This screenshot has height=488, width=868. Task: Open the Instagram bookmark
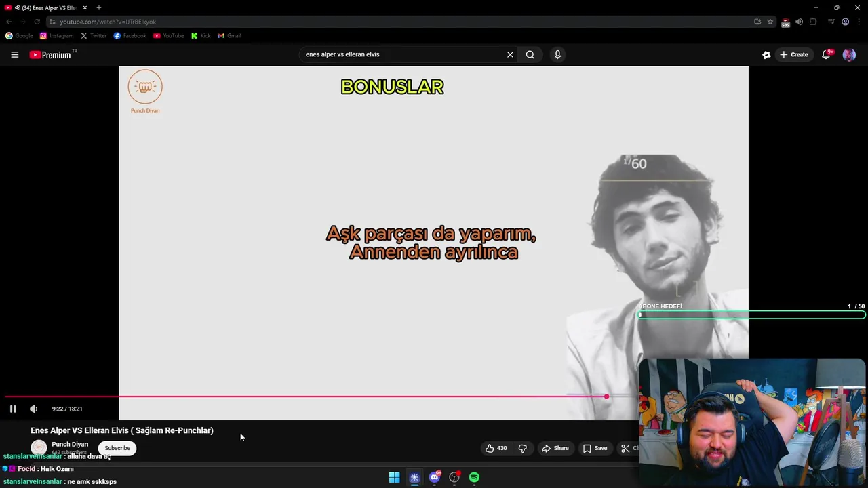click(x=56, y=36)
